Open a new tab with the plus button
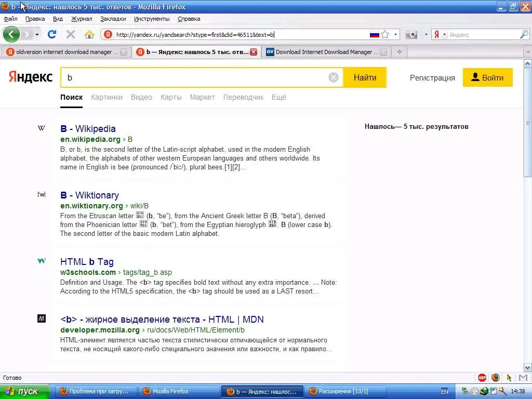The width and height of the screenshot is (532, 399). coord(400,52)
